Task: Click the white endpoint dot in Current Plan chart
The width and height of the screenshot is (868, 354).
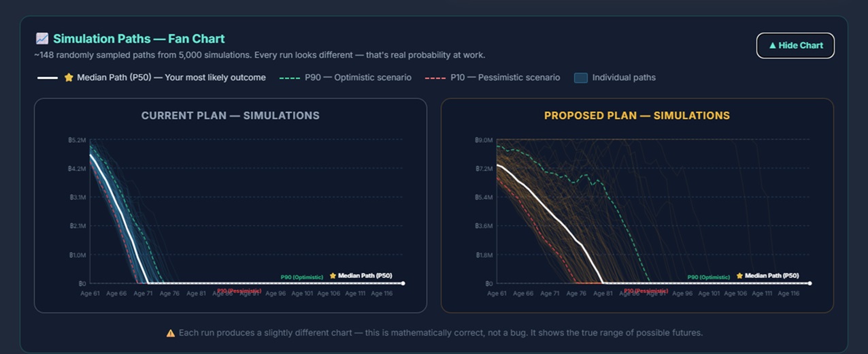Action: point(403,283)
